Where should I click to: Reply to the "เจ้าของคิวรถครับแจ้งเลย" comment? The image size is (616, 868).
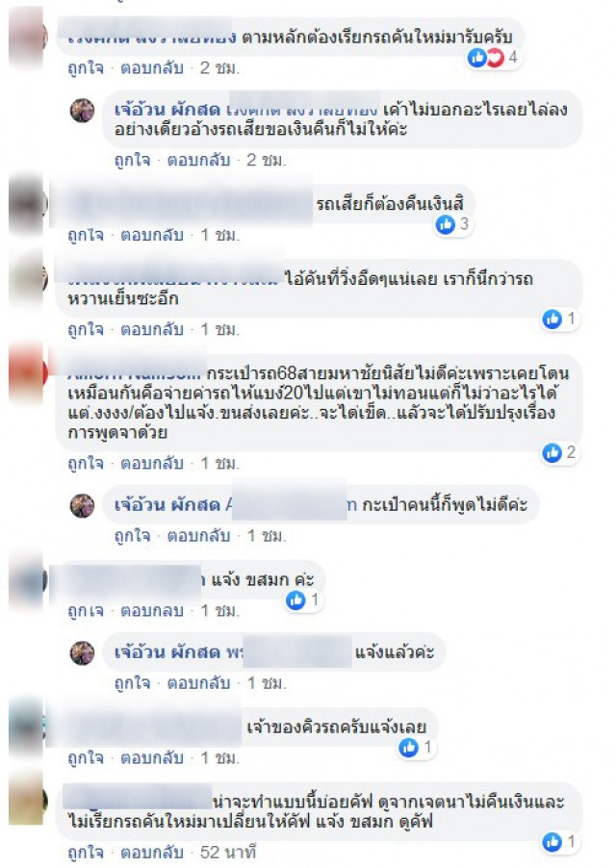[152, 758]
